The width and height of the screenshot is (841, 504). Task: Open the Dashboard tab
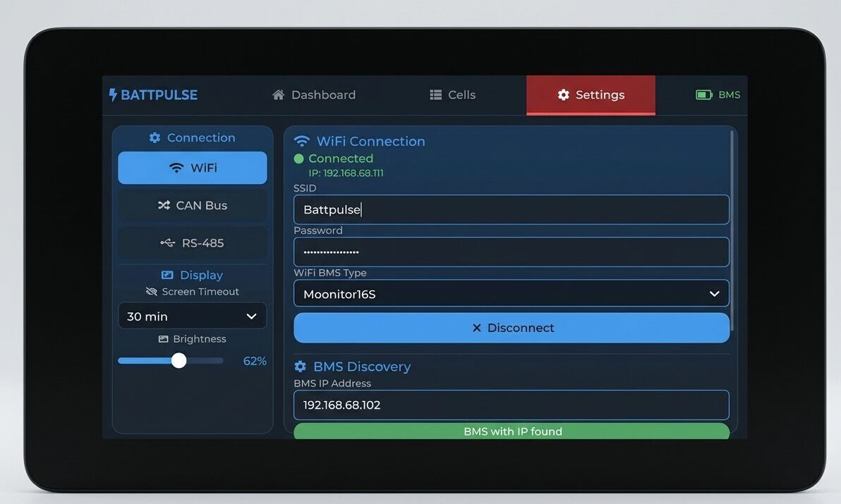[314, 95]
